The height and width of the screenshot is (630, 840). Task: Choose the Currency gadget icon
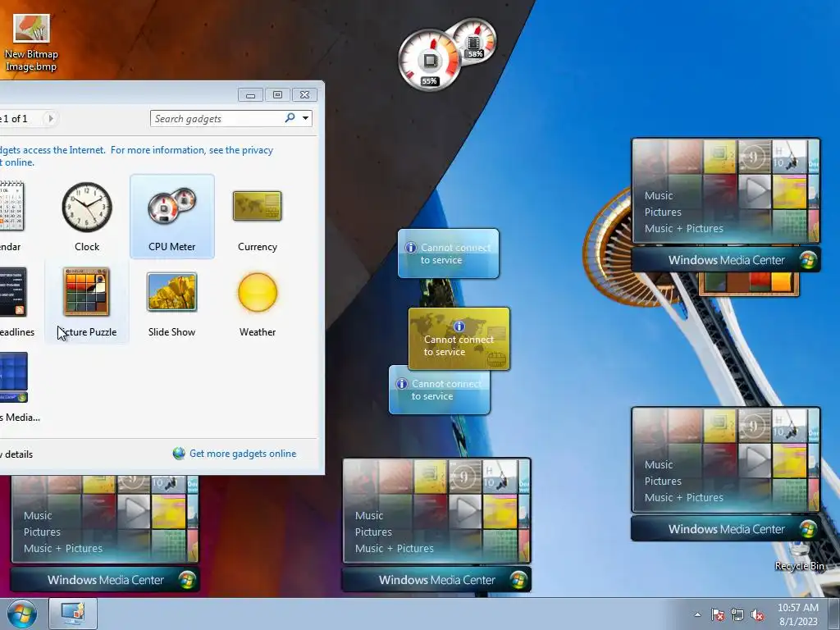pos(257,206)
